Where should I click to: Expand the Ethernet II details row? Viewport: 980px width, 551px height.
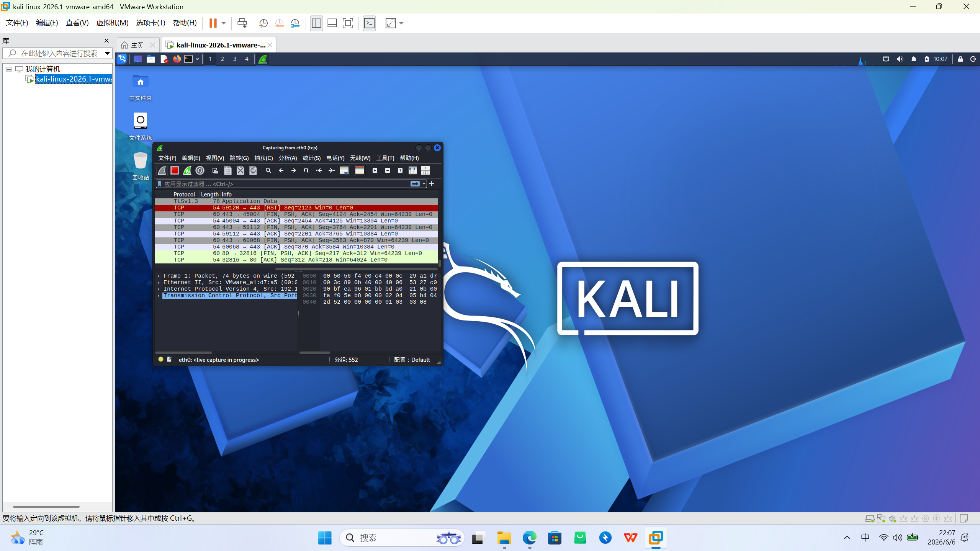159,283
